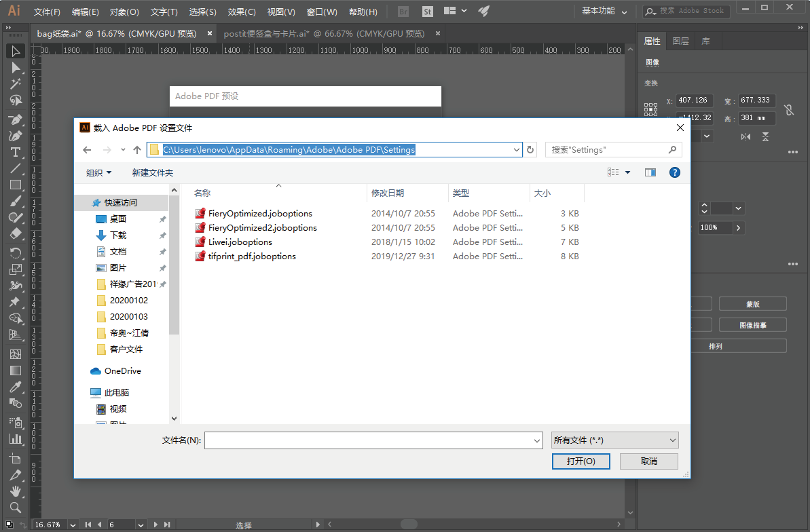This screenshot has height=532, width=810.
Task: Toggle flip horizontal in Properties panel
Action: point(745,137)
